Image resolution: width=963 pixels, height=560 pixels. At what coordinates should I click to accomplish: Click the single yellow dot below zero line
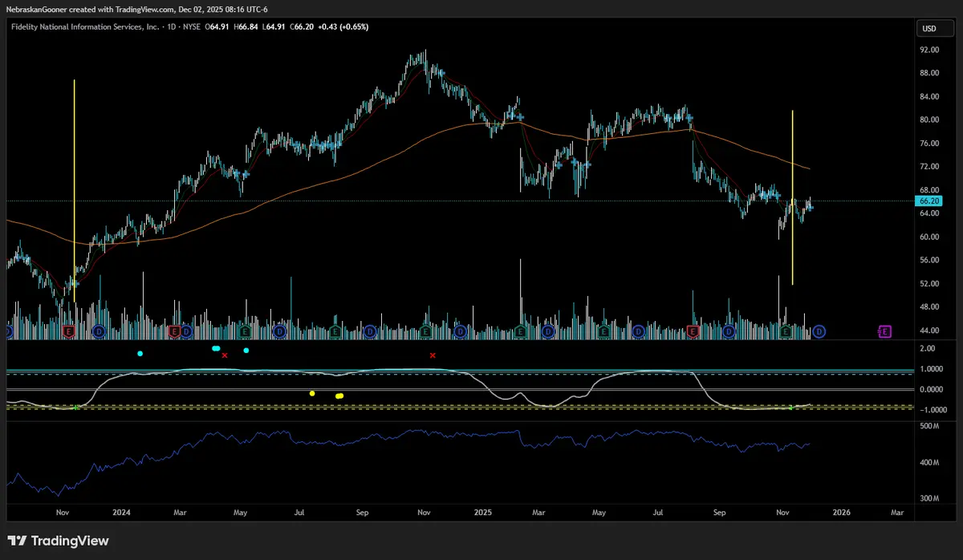[x=312, y=393]
